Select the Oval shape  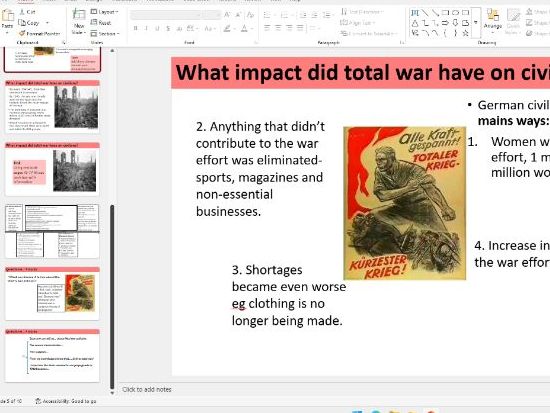click(455, 13)
